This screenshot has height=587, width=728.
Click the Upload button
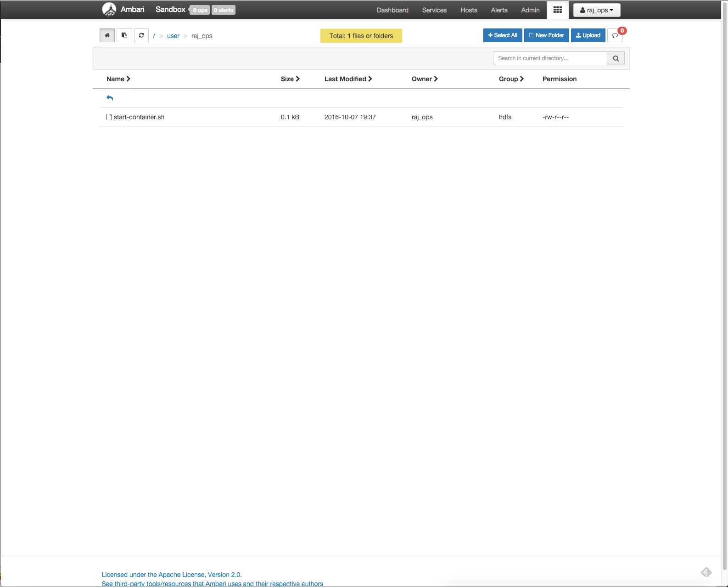[588, 35]
